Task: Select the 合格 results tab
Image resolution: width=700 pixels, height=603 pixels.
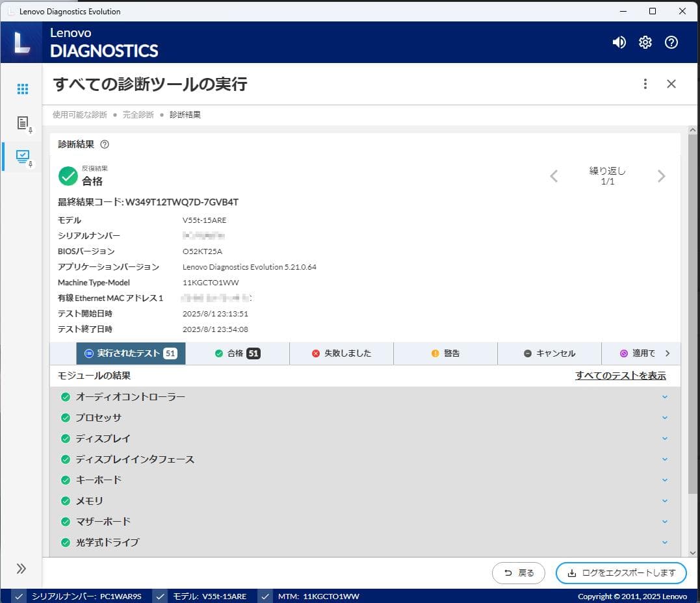Action: tap(237, 353)
